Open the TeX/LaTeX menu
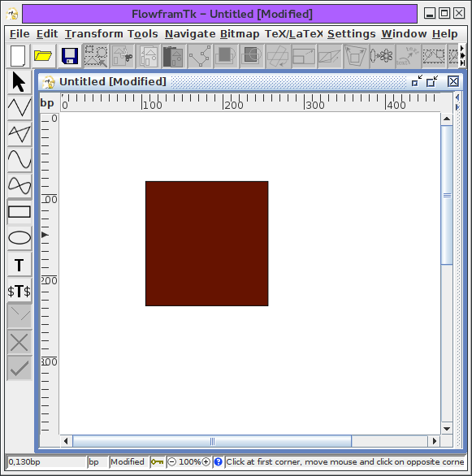472x476 pixels. point(293,33)
